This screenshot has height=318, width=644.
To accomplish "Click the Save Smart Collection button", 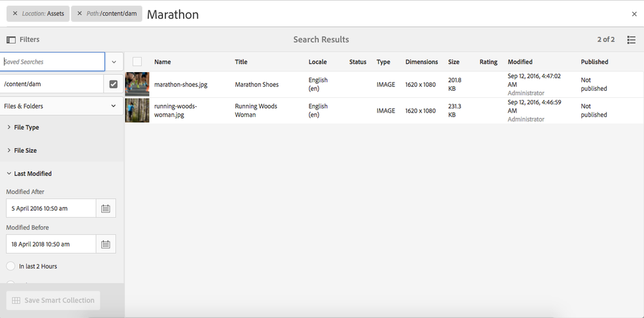I will point(53,301).
